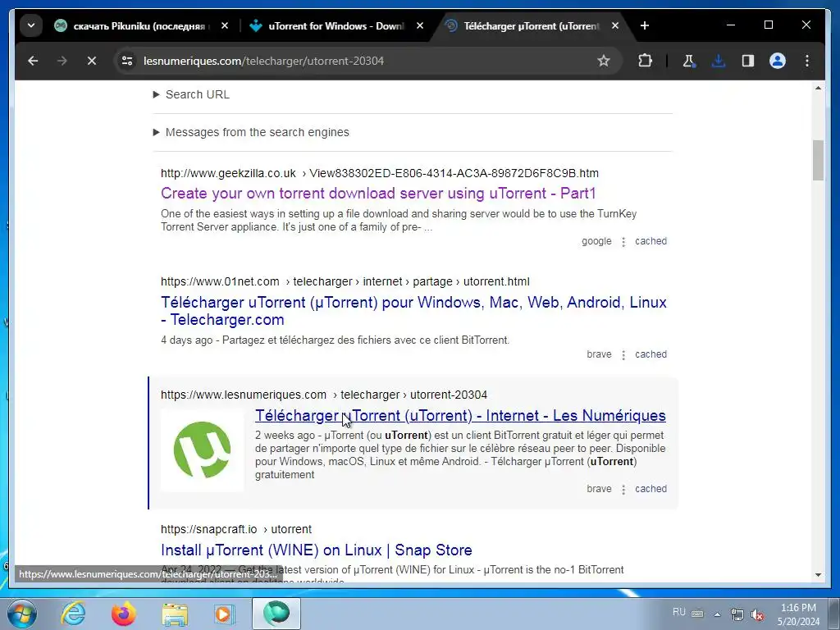840x630 pixels.
Task: Select the active browser taskbar button
Action: (x=276, y=614)
